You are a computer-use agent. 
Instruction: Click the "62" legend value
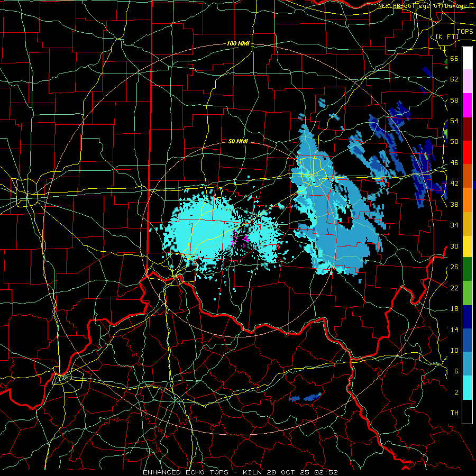pos(454,79)
